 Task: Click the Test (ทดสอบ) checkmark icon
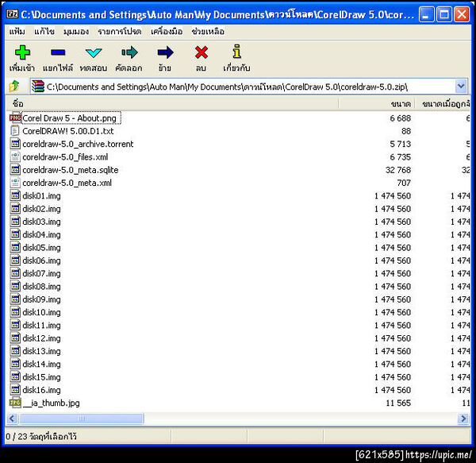93,53
